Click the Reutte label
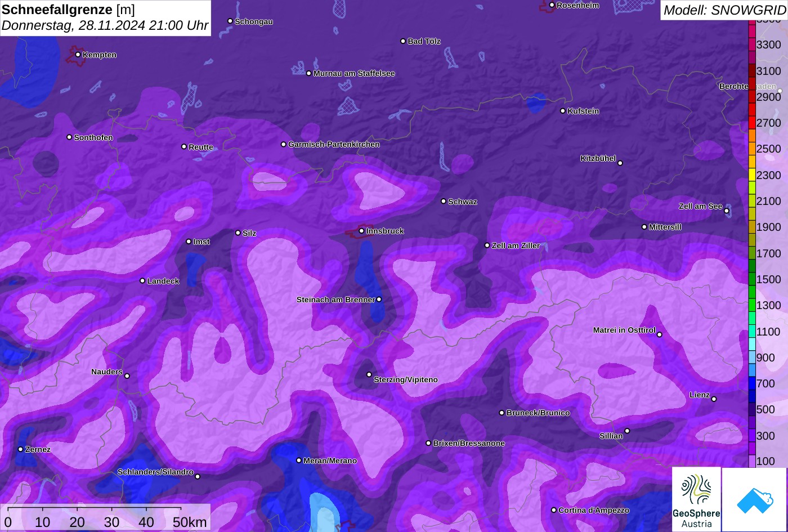This screenshot has height=532, width=788. click(x=201, y=147)
